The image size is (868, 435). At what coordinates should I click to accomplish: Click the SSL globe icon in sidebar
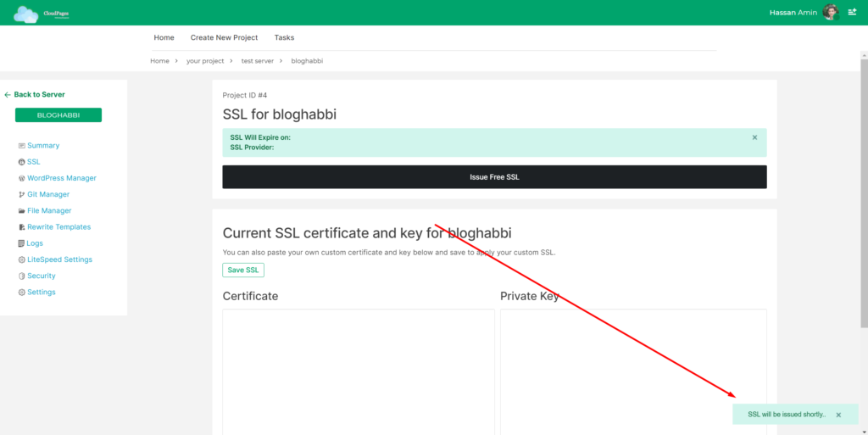pos(21,162)
